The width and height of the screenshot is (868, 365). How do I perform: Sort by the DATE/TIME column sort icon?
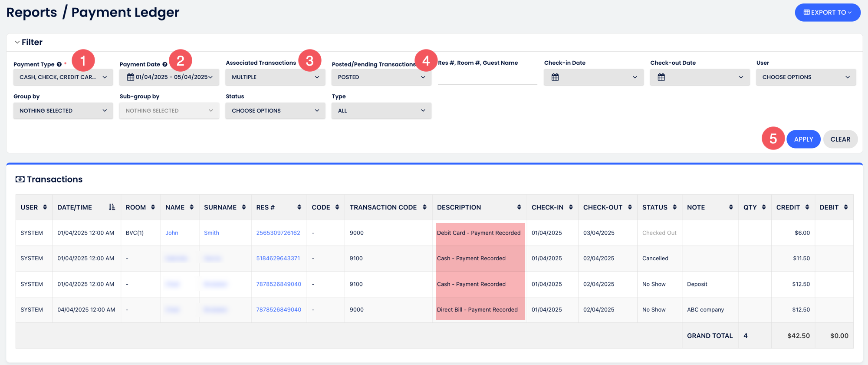click(x=112, y=207)
